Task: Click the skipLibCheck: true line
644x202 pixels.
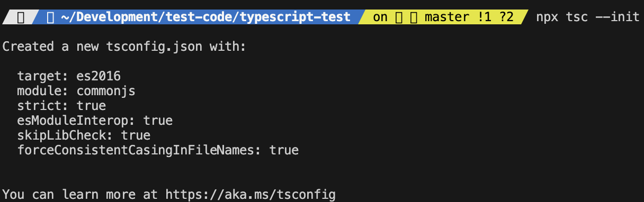Action: coord(84,135)
